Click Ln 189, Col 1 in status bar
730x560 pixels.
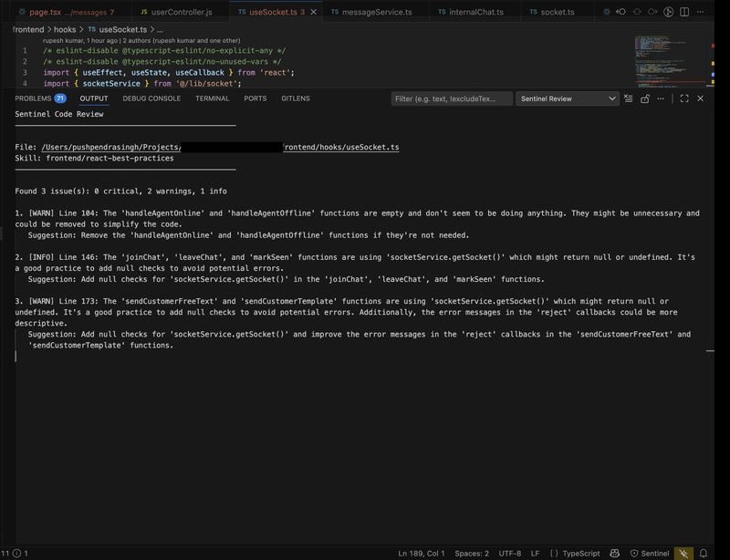tap(422, 553)
